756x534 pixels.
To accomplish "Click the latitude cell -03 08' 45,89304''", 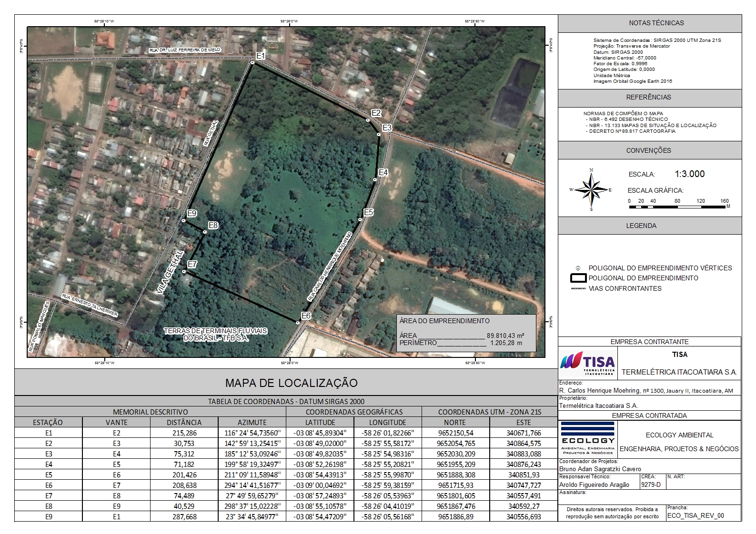I will point(320,433).
